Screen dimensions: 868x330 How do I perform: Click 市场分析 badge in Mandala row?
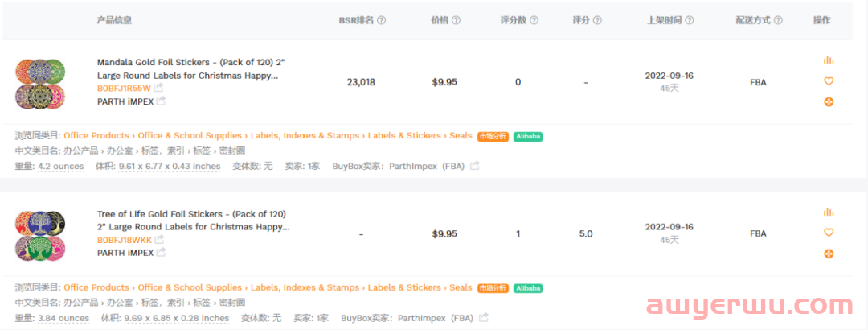[493, 137]
